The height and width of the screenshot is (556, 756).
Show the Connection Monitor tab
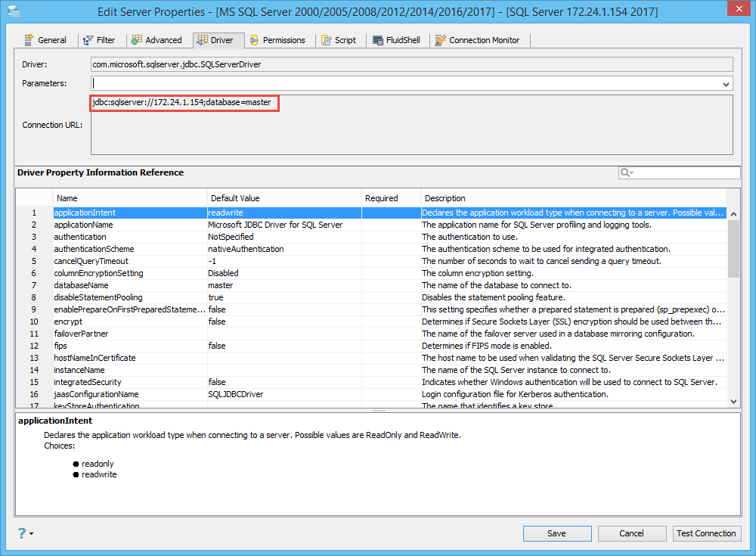coord(478,40)
